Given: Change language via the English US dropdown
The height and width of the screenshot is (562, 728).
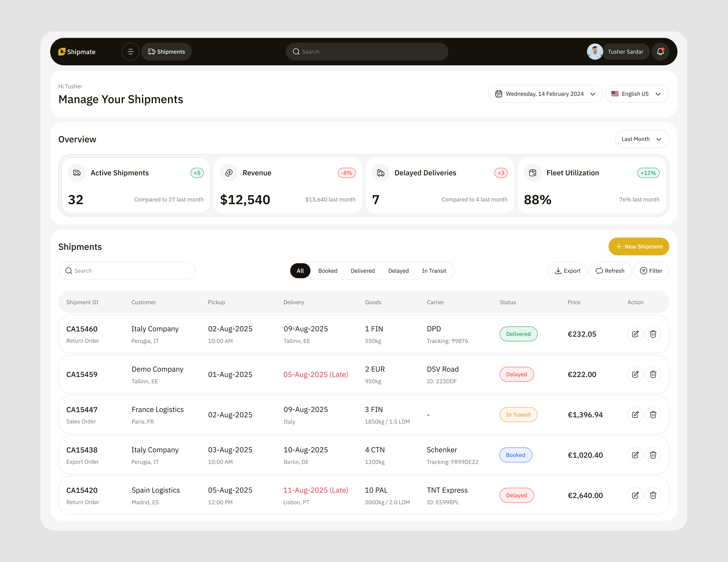Looking at the screenshot, I should pyautogui.click(x=636, y=94).
